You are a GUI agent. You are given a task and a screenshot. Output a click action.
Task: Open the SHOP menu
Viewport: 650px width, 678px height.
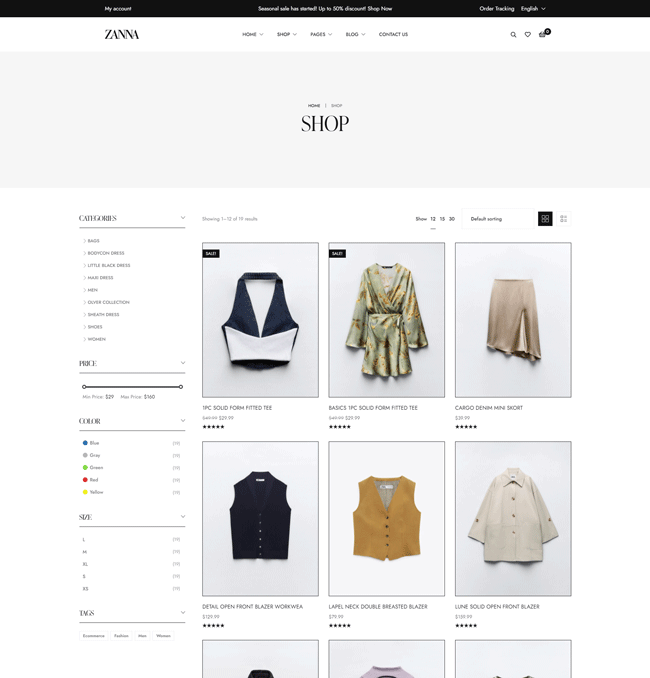[287, 35]
